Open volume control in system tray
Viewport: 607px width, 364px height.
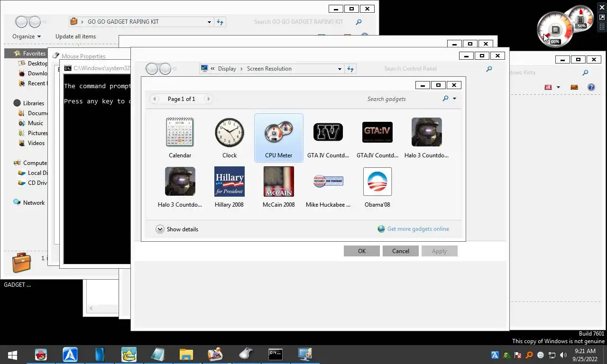coord(563,355)
